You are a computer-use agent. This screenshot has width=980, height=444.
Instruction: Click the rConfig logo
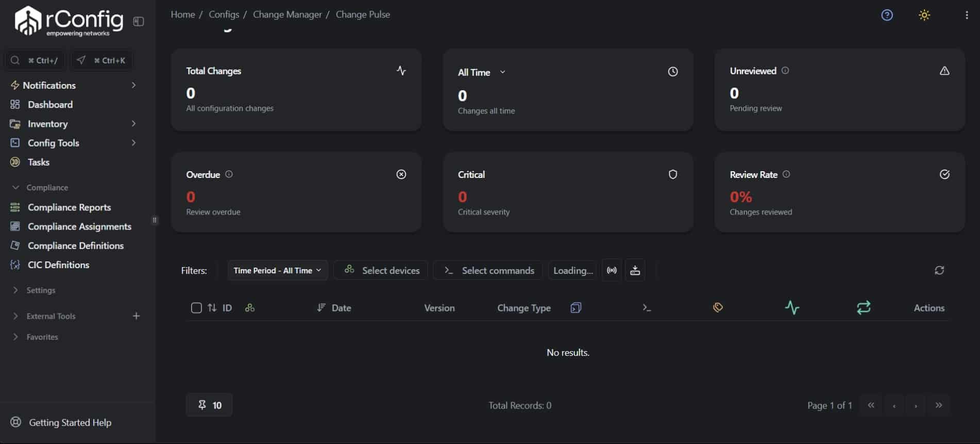(x=69, y=22)
